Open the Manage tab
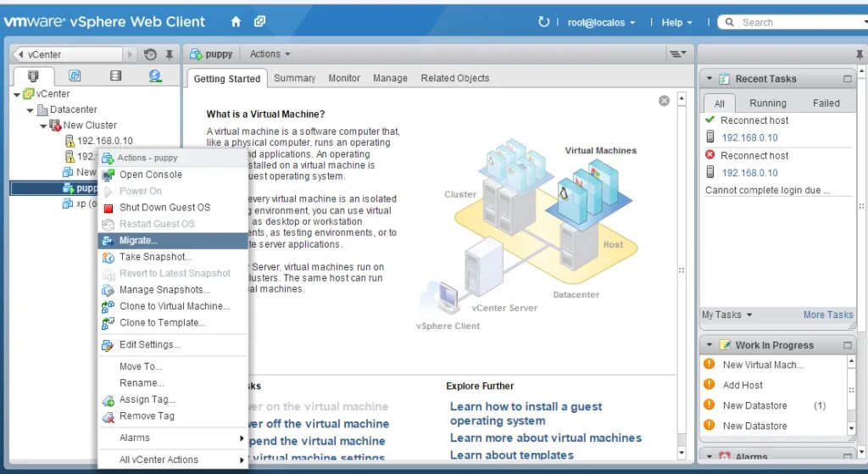The width and height of the screenshot is (868, 474). pyautogui.click(x=390, y=78)
